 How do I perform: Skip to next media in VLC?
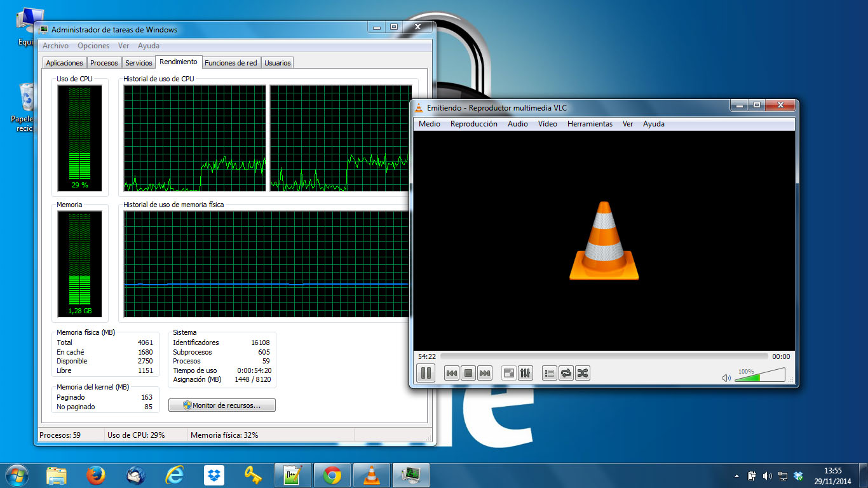[484, 373]
